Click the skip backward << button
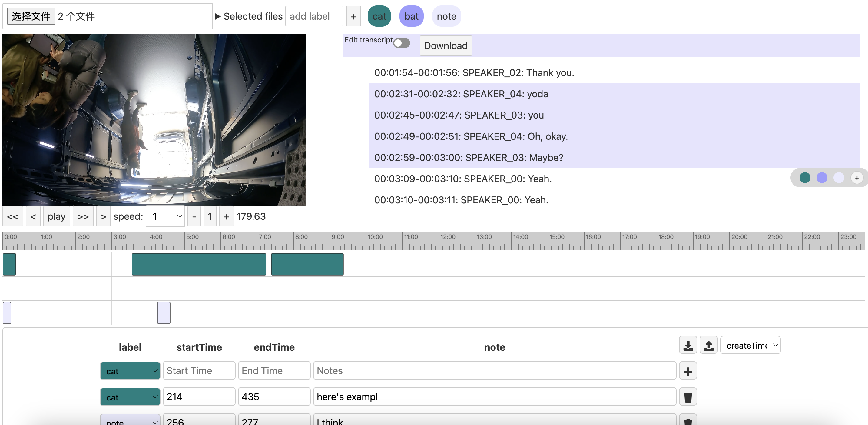868x425 pixels. tap(13, 217)
